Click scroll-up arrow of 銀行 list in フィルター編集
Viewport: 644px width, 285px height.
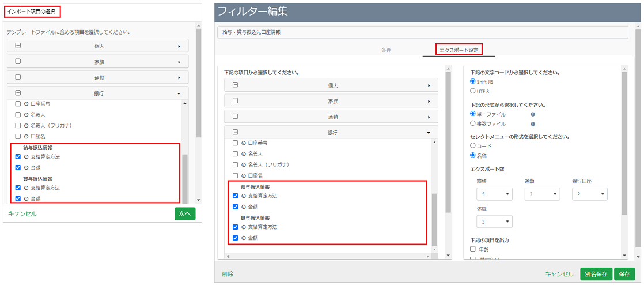click(x=435, y=142)
